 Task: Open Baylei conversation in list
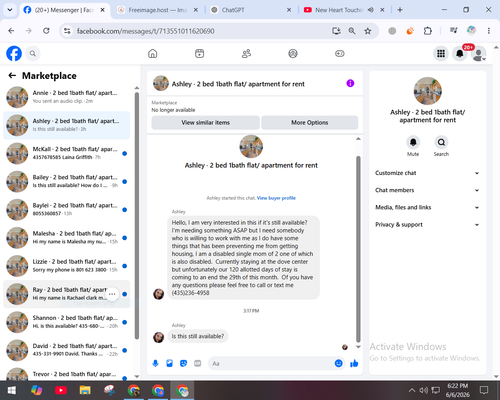67,210
